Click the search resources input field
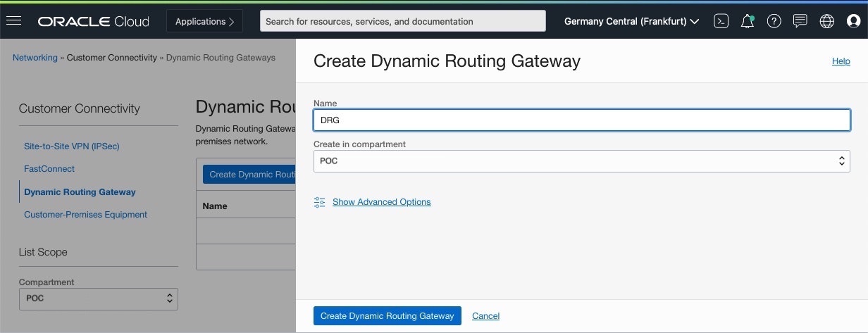 [403, 21]
